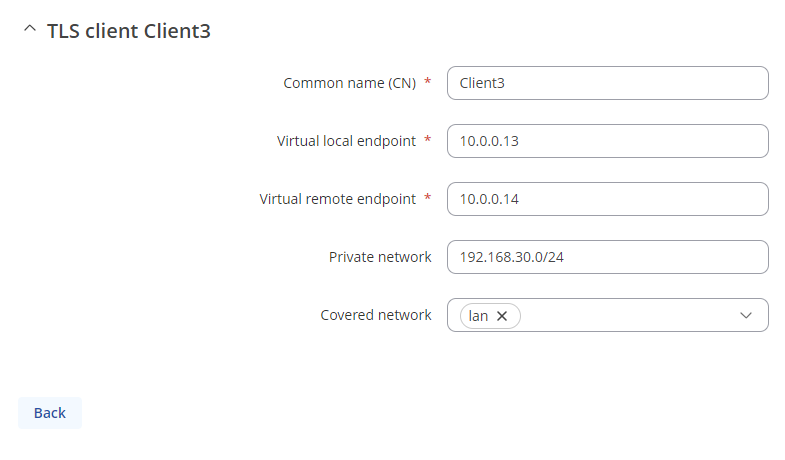Click the 'Covered network' label
Screen dimensions: 785x460
(x=376, y=315)
